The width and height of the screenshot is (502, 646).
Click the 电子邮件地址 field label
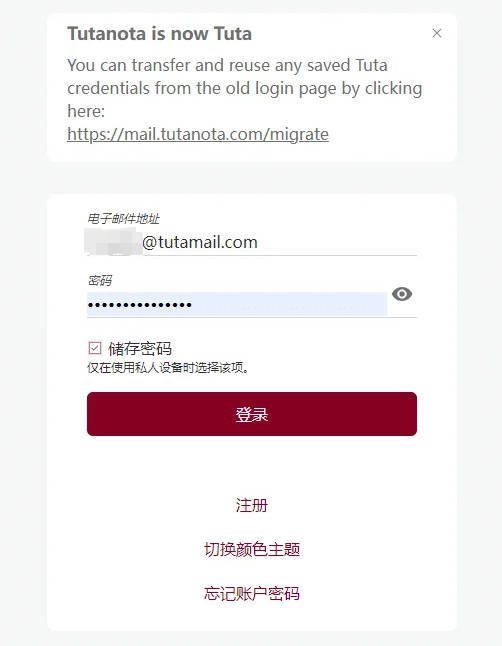[x=123, y=218]
